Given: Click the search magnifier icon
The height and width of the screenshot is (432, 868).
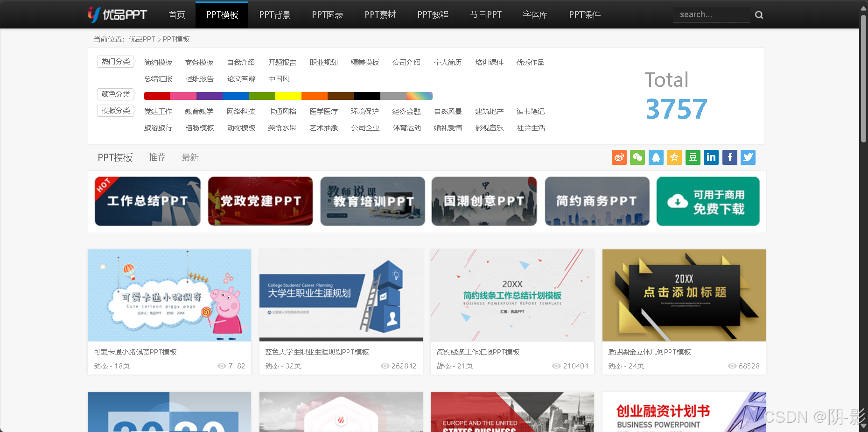Looking at the screenshot, I should point(759,15).
